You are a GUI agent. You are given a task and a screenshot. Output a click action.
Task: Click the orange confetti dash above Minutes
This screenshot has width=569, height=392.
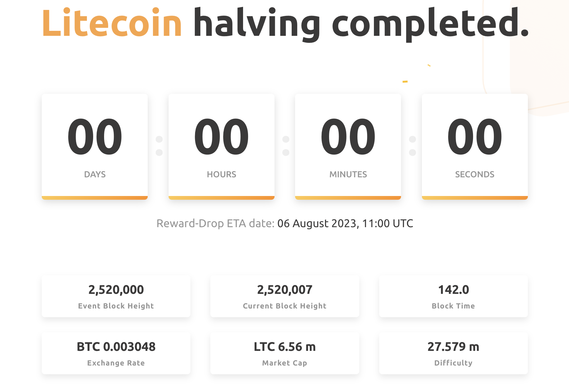[405, 82]
